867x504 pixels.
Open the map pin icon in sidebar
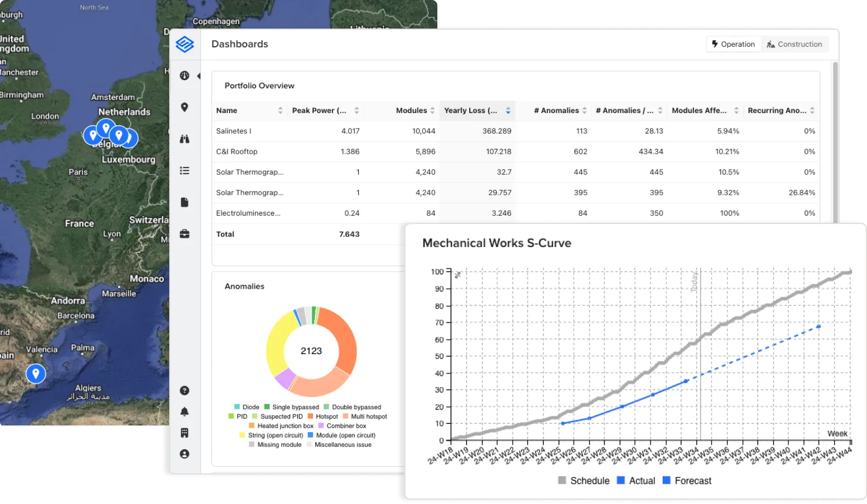pos(185,108)
